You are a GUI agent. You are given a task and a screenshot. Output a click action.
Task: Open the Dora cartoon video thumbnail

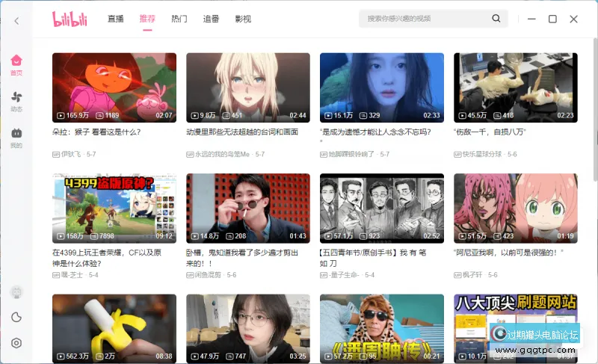(114, 87)
